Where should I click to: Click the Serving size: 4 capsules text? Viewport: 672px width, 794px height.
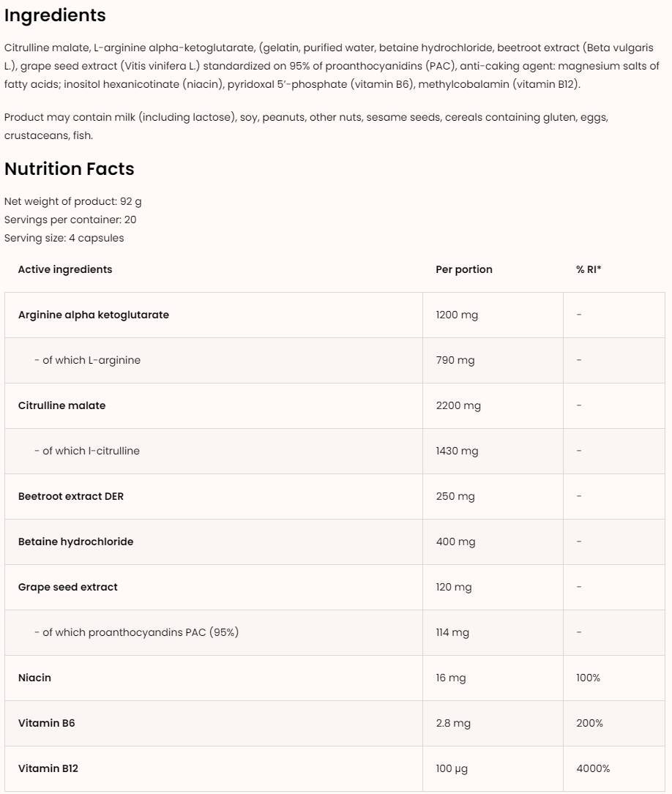(64, 238)
